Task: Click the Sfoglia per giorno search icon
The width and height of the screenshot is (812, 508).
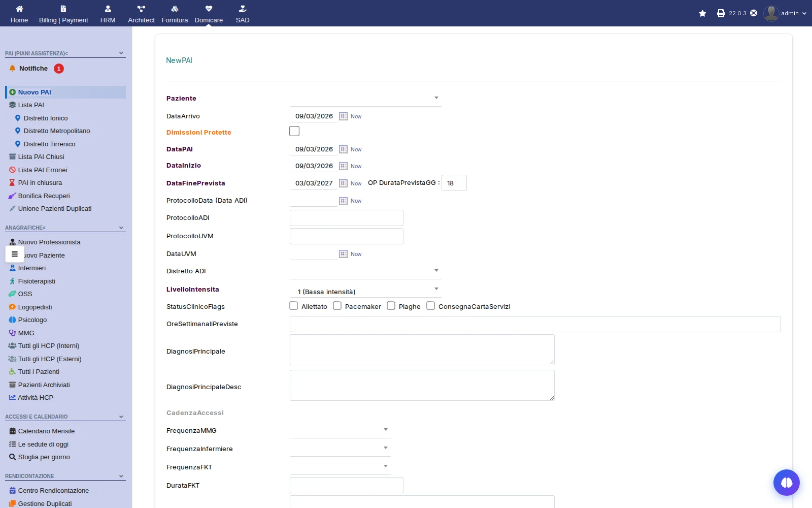Action: click(12, 457)
